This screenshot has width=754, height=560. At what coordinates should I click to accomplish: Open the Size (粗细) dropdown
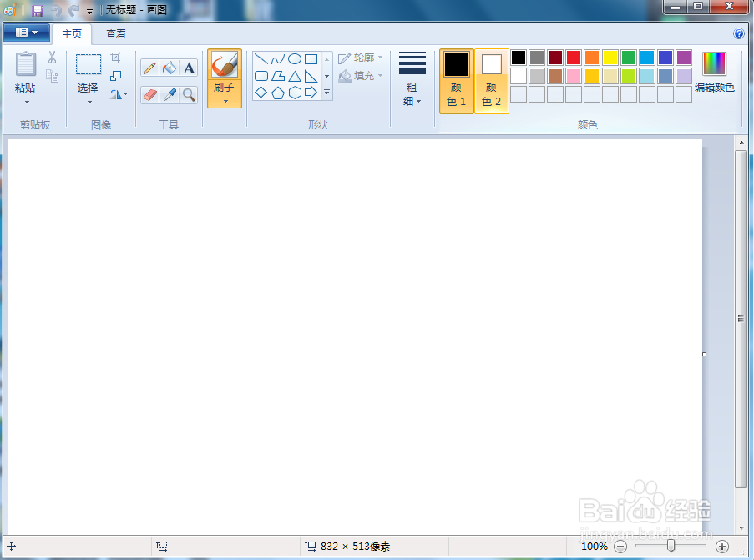[x=412, y=79]
